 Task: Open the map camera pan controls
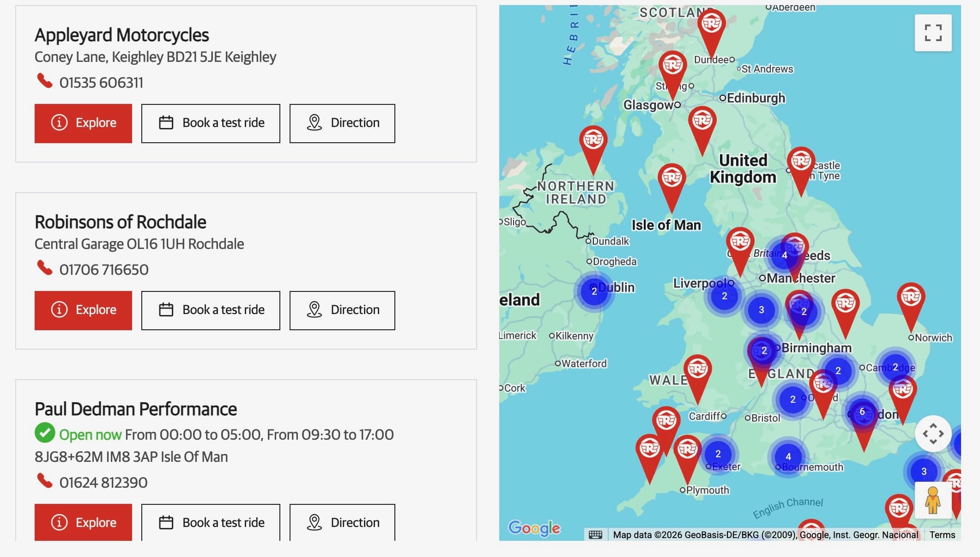point(933,434)
